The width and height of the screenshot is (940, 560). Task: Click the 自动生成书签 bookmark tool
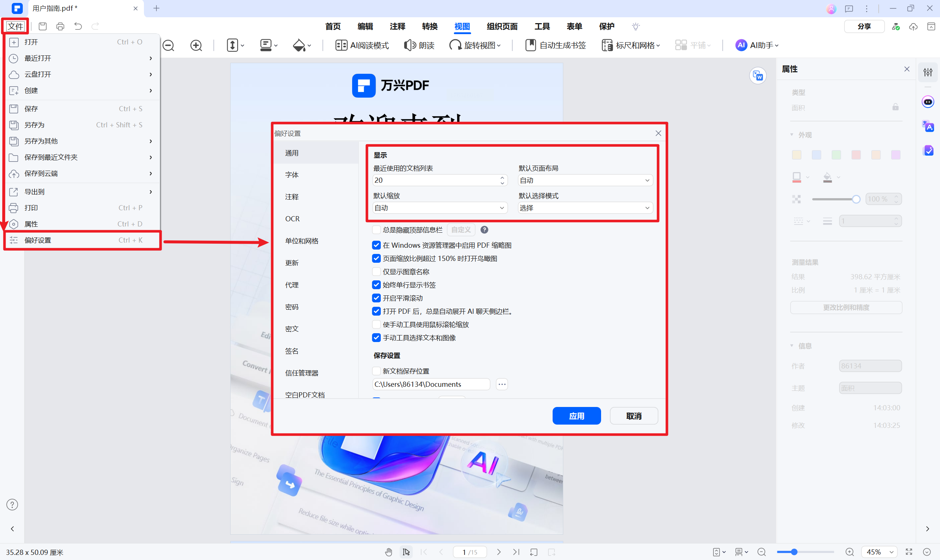[555, 46]
